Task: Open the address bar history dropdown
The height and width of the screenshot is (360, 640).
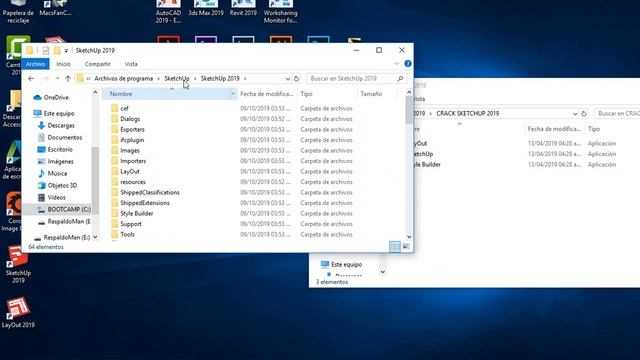Action: coord(288,78)
